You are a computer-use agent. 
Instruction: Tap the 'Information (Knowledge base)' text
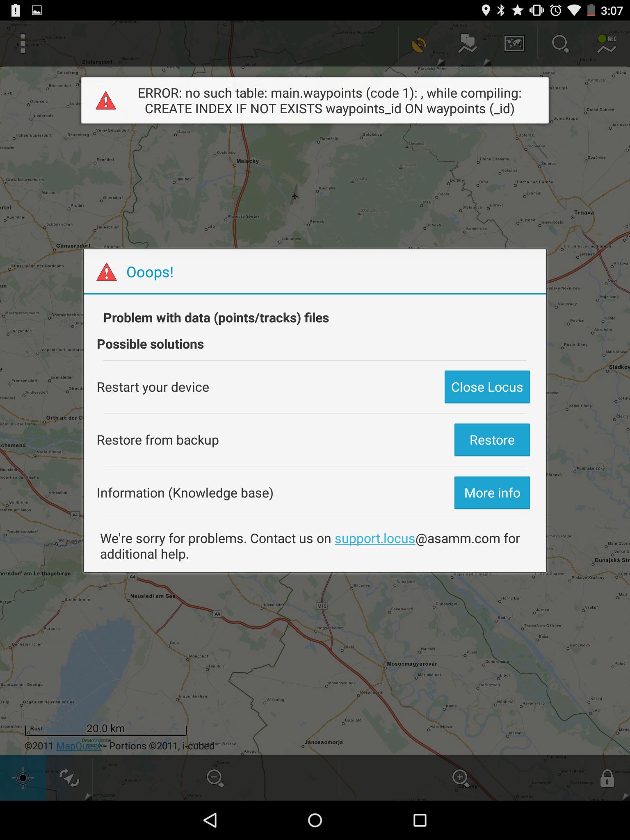[x=185, y=493]
